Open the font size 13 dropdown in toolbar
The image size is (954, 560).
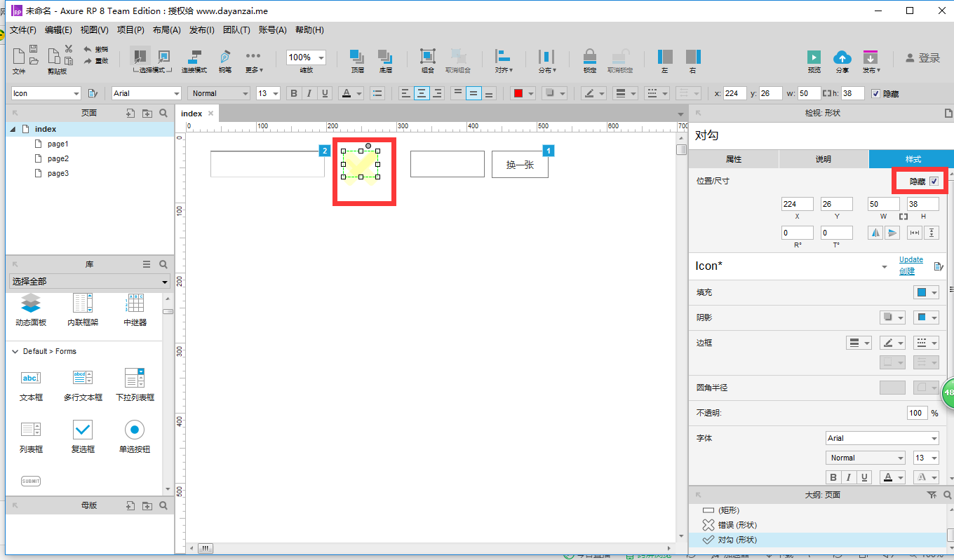[268, 93]
